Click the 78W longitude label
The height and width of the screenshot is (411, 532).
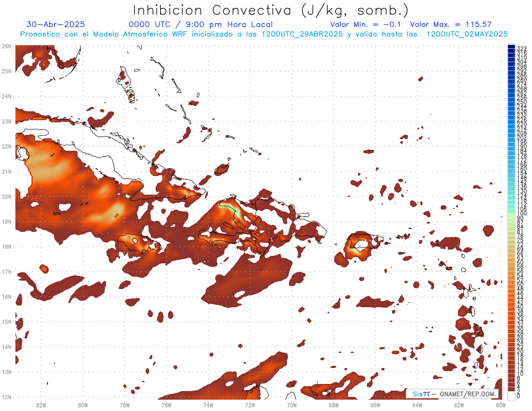125,405
